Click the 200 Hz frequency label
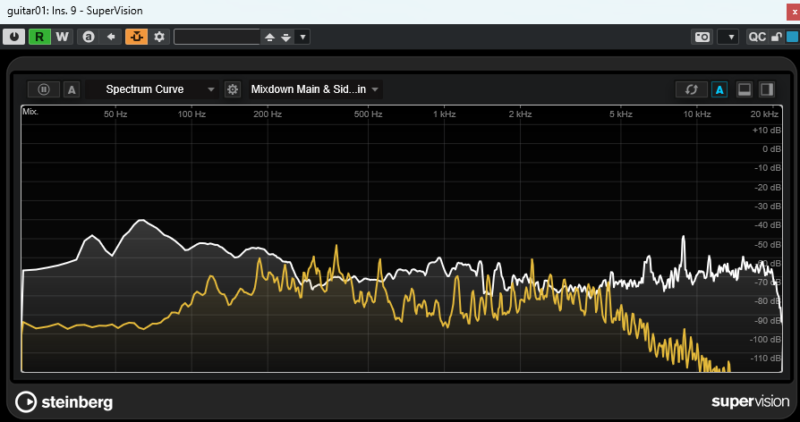This screenshot has width=800, height=422. [267, 114]
